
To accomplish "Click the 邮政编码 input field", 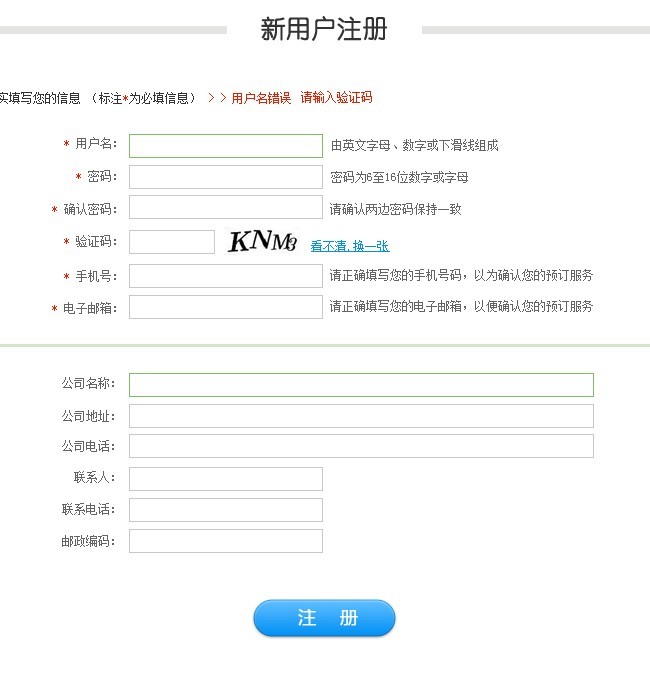I will [x=225, y=541].
